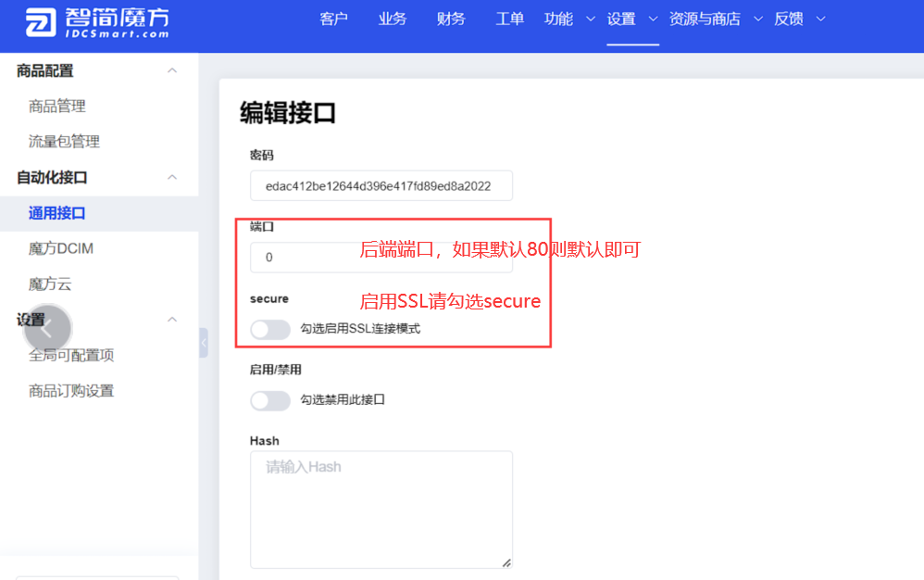This screenshot has width=924, height=580.
Task: Click the Hash textarea resize handle
Action: pyautogui.click(x=506, y=563)
